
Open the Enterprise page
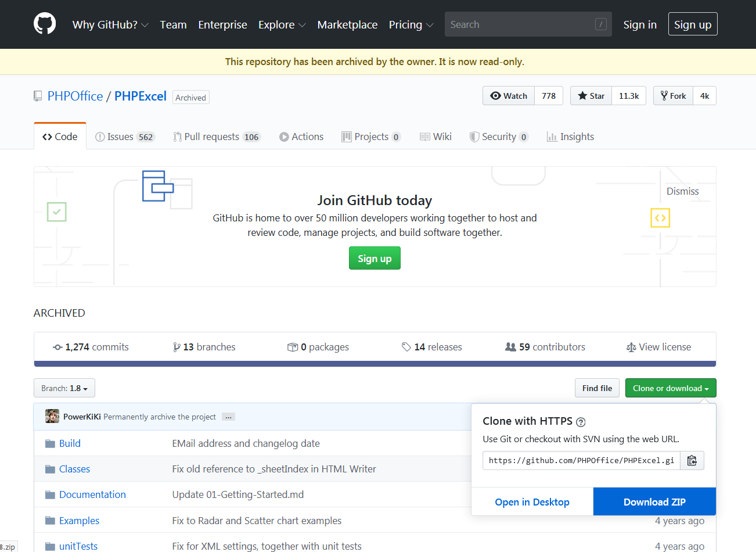pos(222,24)
